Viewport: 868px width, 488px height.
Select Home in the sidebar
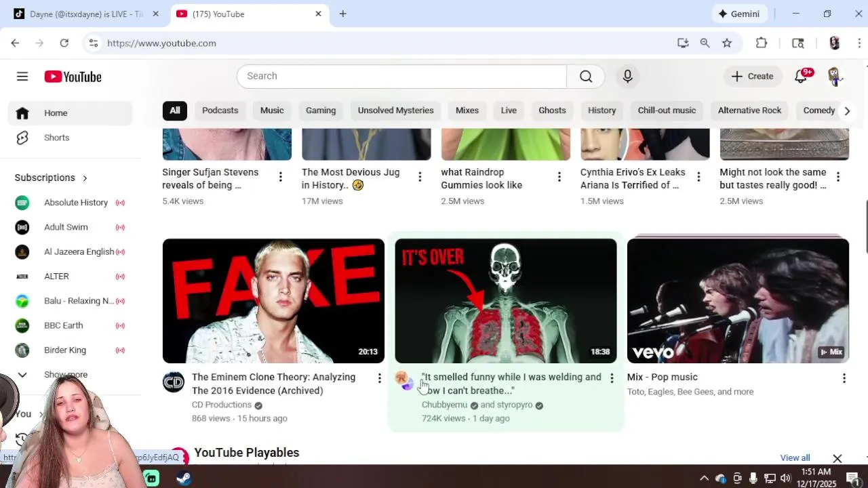(x=71, y=113)
